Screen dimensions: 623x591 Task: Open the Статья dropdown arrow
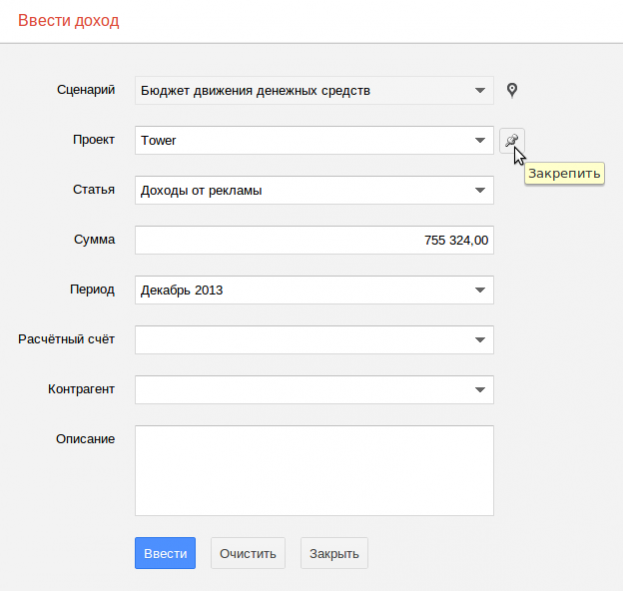(x=480, y=190)
